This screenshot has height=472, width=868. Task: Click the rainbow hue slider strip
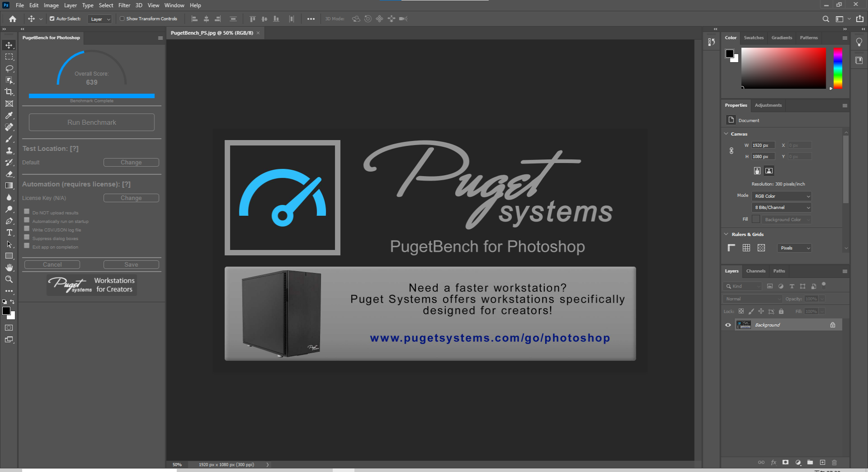pyautogui.click(x=838, y=68)
